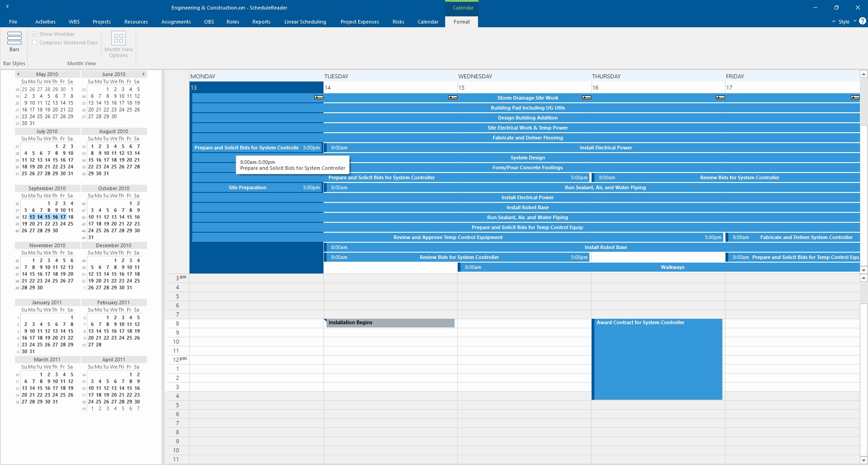Switch to the Activities tab
Screen dimensions: 868x465
point(45,22)
